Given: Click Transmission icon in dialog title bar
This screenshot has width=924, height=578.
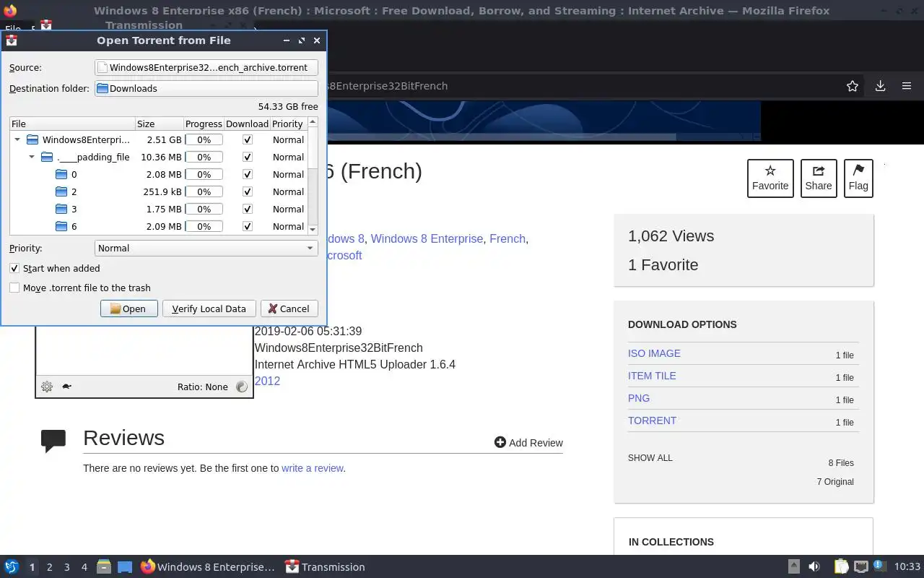Looking at the screenshot, I should [x=11, y=40].
